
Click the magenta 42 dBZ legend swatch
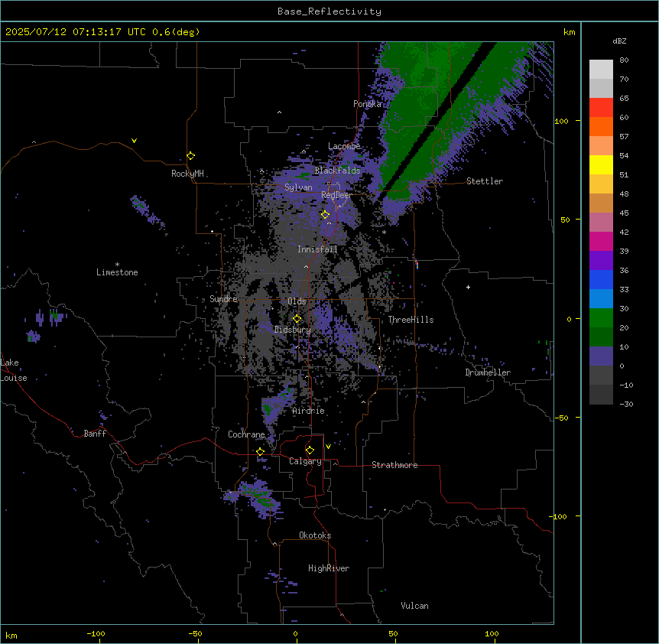(601, 241)
